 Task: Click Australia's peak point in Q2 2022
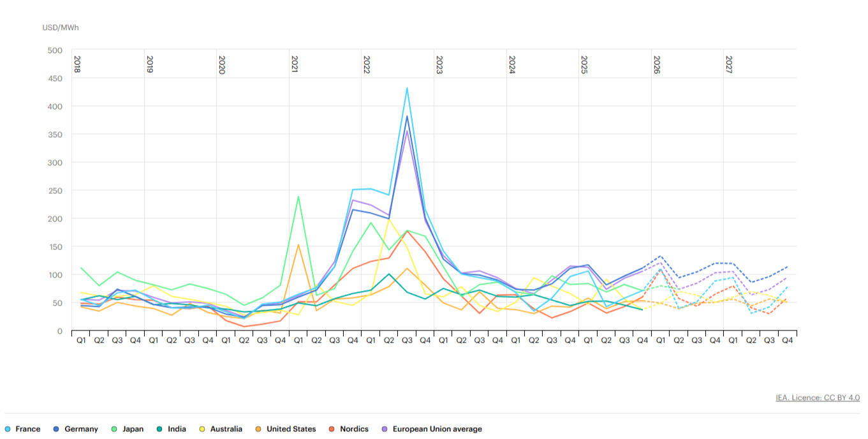389,219
